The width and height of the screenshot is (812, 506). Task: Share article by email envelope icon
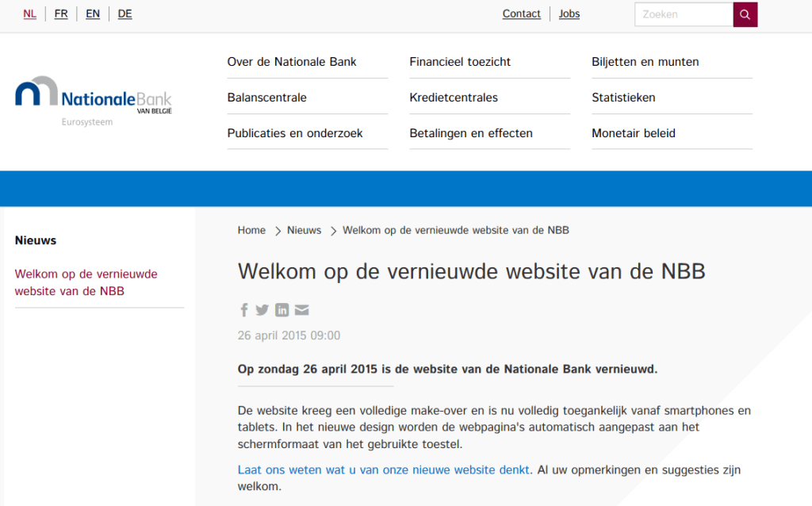(x=301, y=310)
